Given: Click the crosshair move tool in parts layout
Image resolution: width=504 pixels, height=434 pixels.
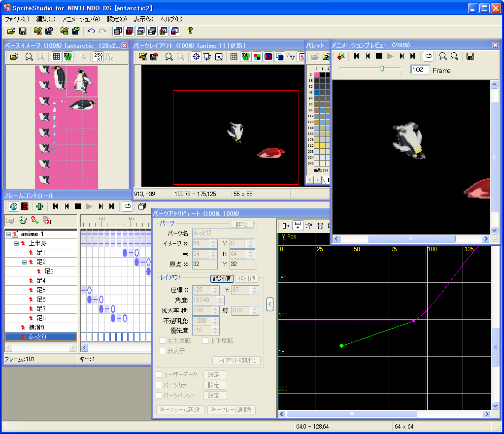Looking at the screenshot, I should [x=196, y=57].
